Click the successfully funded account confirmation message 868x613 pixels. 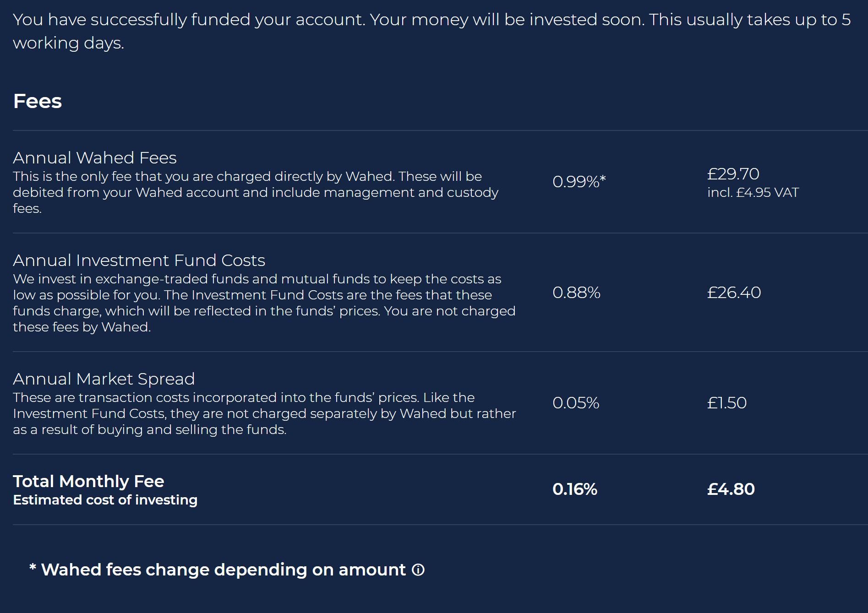tap(431, 31)
